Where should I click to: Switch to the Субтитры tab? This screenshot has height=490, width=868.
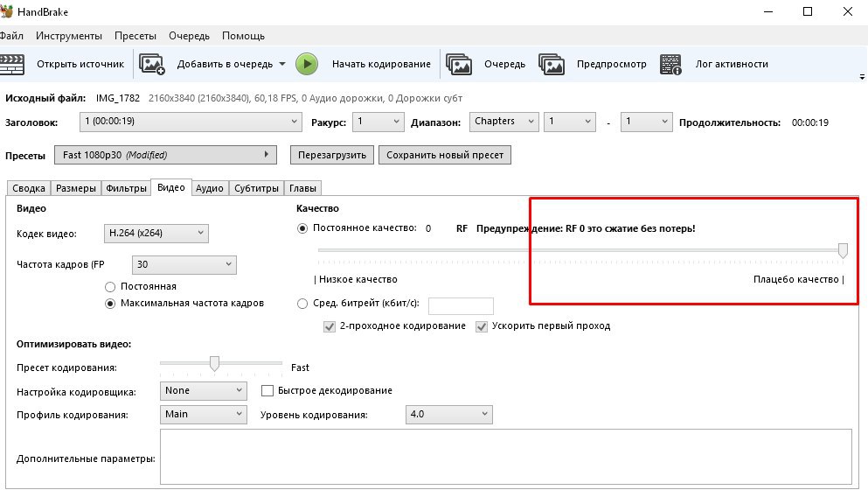[256, 188]
